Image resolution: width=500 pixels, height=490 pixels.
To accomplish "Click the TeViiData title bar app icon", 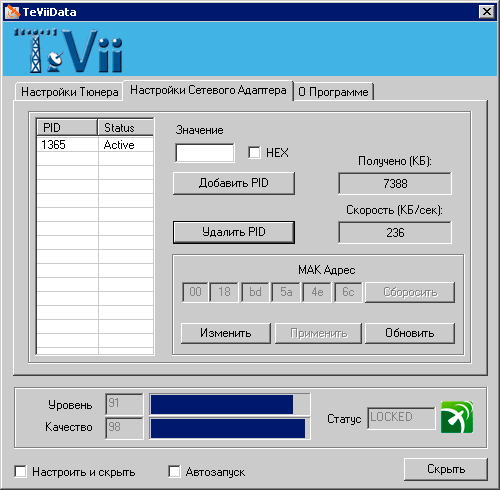I will (x=12, y=12).
